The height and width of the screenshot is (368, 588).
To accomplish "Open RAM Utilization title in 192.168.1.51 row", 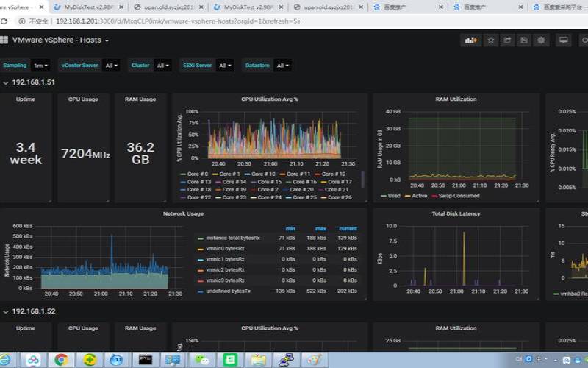I will point(456,99).
